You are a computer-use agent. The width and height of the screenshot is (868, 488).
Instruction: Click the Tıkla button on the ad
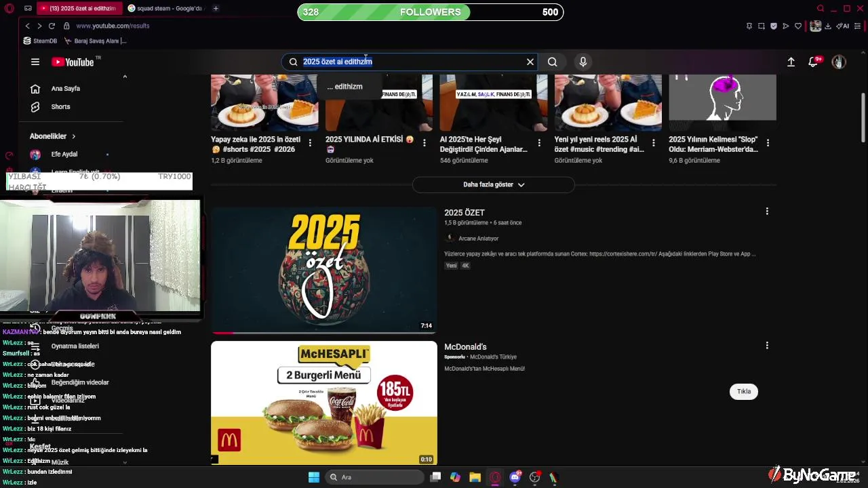744,392
